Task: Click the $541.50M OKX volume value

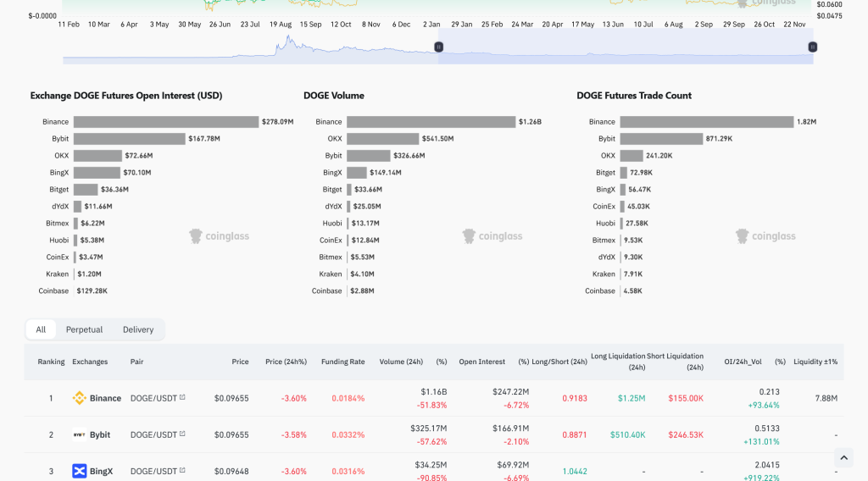Action: [438, 139]
